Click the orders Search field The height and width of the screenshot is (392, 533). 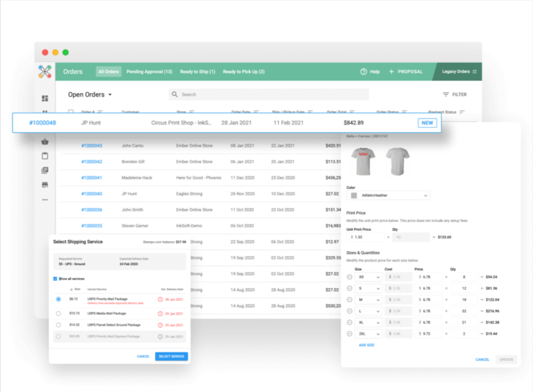[269, 94]
